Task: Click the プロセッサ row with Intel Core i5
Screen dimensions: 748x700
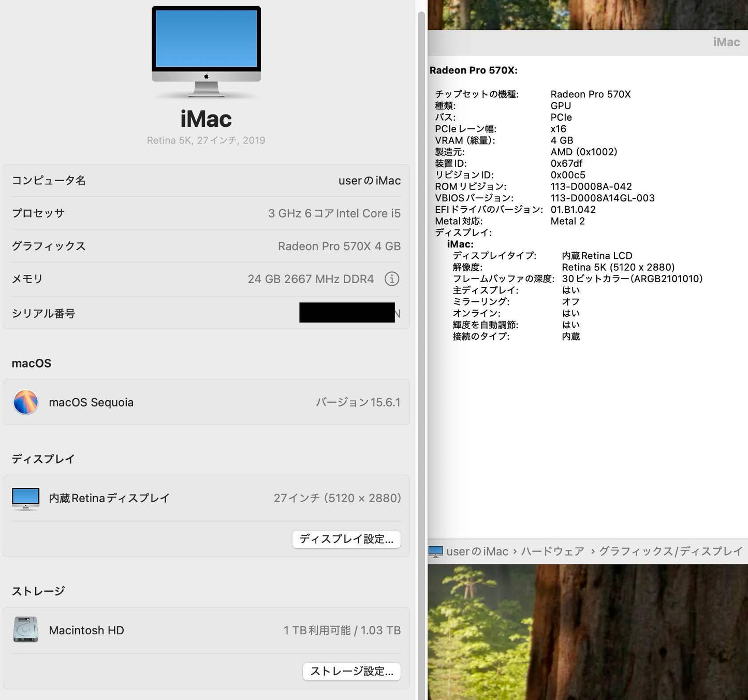Action: 206,213
